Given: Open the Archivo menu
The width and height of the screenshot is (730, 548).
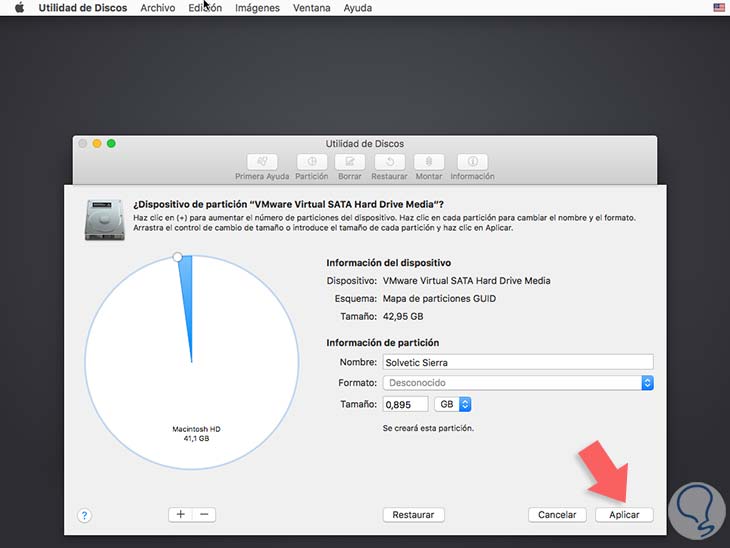Looking at the screenshot, I should pos(158,8).
